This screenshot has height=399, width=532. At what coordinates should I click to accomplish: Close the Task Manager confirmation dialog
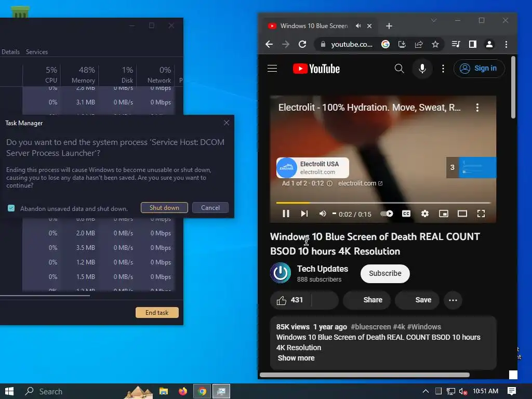tap(227, 123)
